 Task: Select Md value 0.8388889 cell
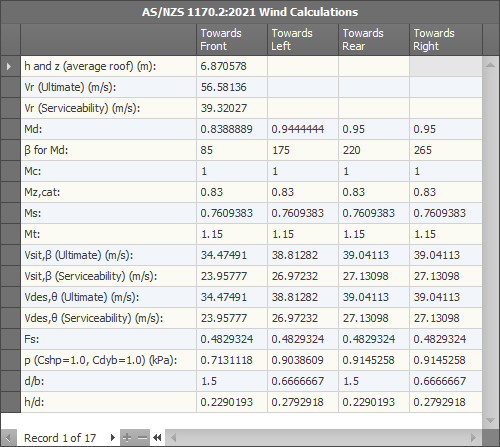232,129
